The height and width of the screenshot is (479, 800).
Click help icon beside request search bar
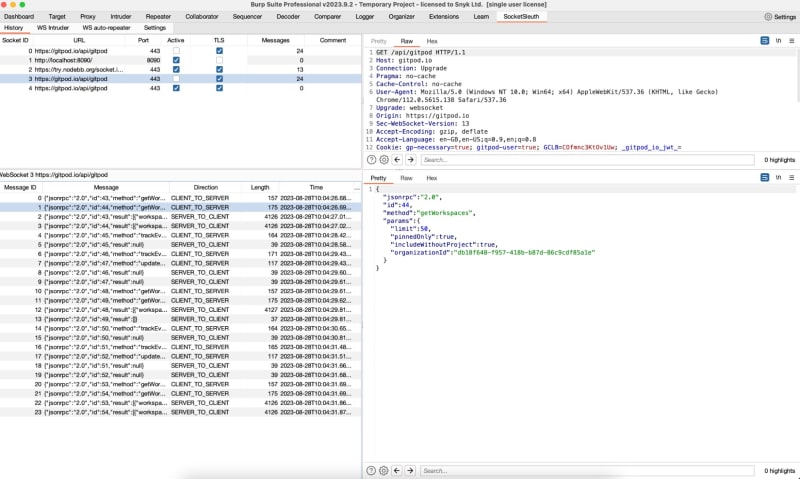tap(371, 160)
